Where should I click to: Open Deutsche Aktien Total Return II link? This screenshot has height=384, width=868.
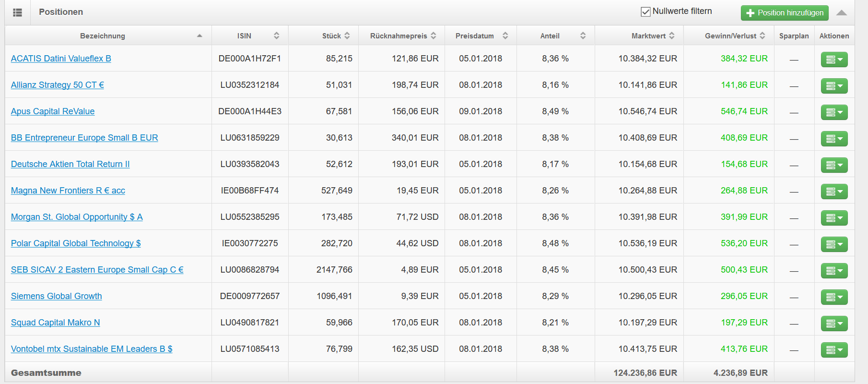point(70,164)
